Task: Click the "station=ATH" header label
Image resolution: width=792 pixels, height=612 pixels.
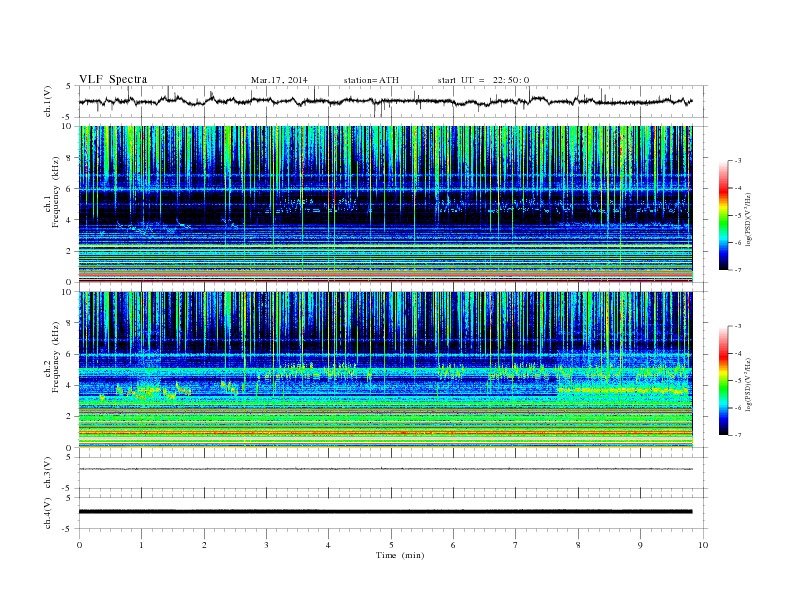Action: click(x=371, y=80)
